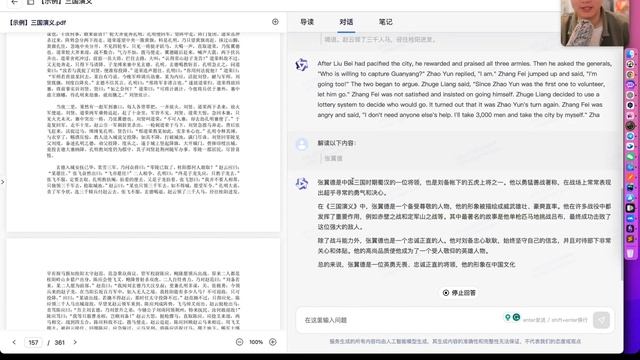Open Finder from the dock
Viewport: 640px width, 360px height.
[631, 54]
